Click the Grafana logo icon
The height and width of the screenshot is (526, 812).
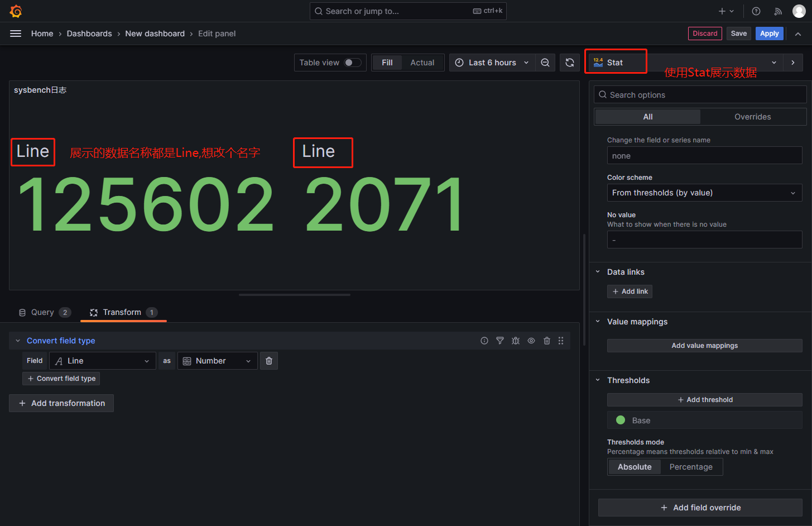(16, 11)
